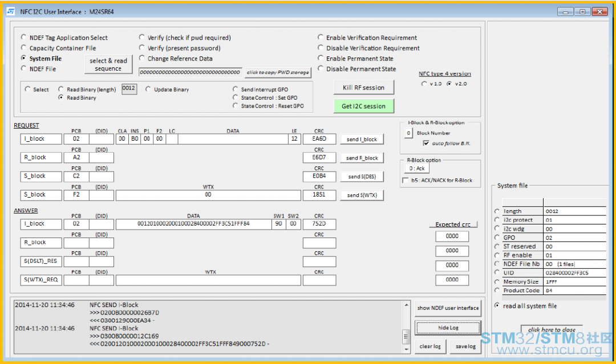Viewport: 616px width, 364px height.
Task: Select Read Binary (length) option
Action: [61, 89]
